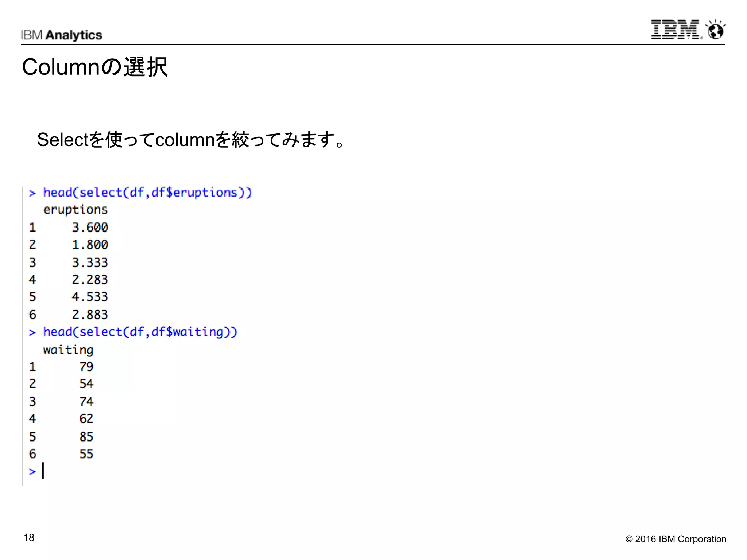The height and width of the screenshot is (560, 747).
Task: Click the slide page number 18
Action: (29, 537)
